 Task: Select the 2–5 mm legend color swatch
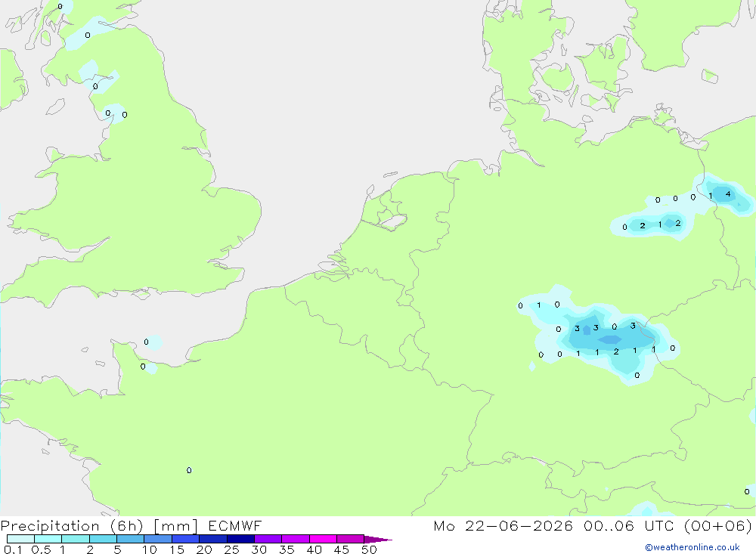[x=103, y=539]
